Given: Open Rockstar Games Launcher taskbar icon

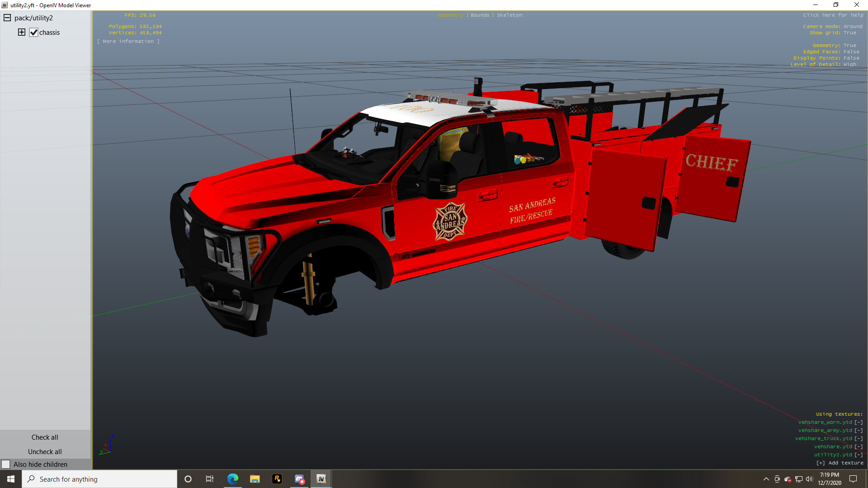Looking at the screenshot, I should 277,479.
